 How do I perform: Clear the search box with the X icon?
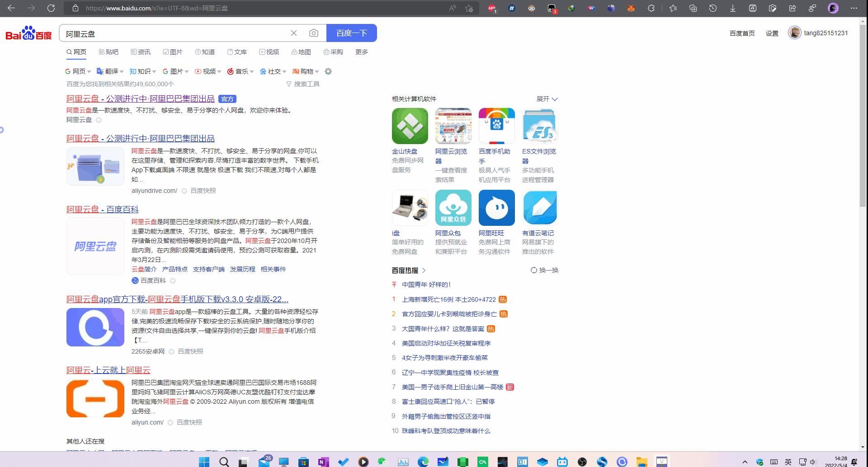[x=294, y=33]
